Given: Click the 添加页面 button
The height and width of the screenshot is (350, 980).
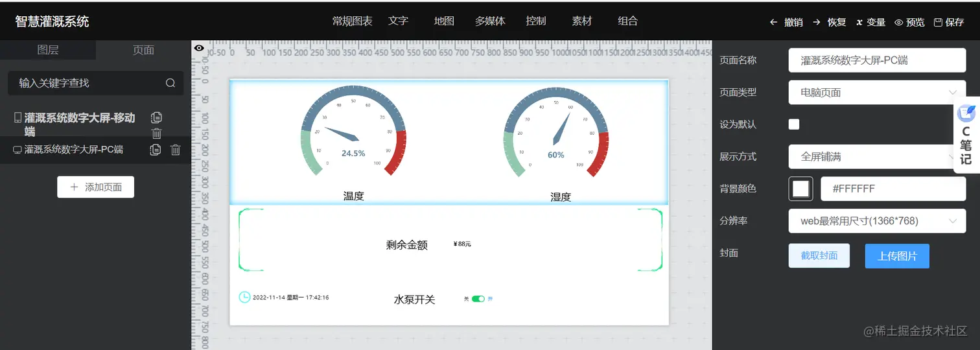Looking at the screenshot, I should click(x=95, y=187).
